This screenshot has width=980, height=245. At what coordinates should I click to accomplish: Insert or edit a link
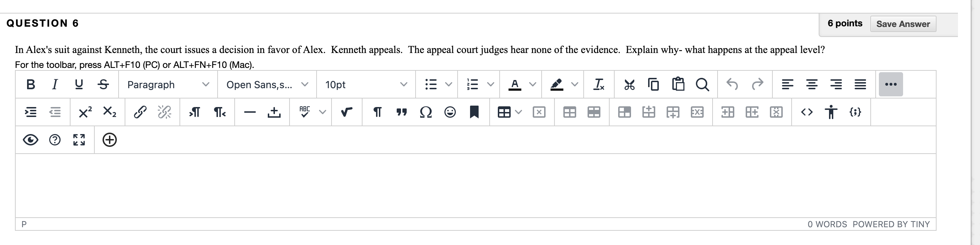coord(140,112)
